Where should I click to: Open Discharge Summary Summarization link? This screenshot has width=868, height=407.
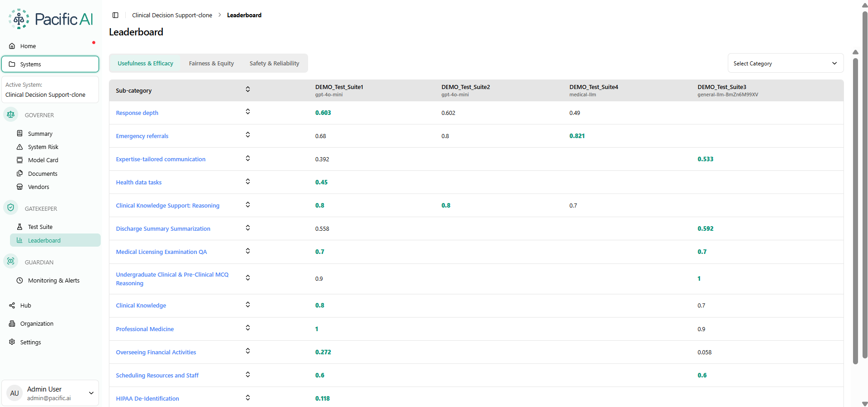(163, 228)
